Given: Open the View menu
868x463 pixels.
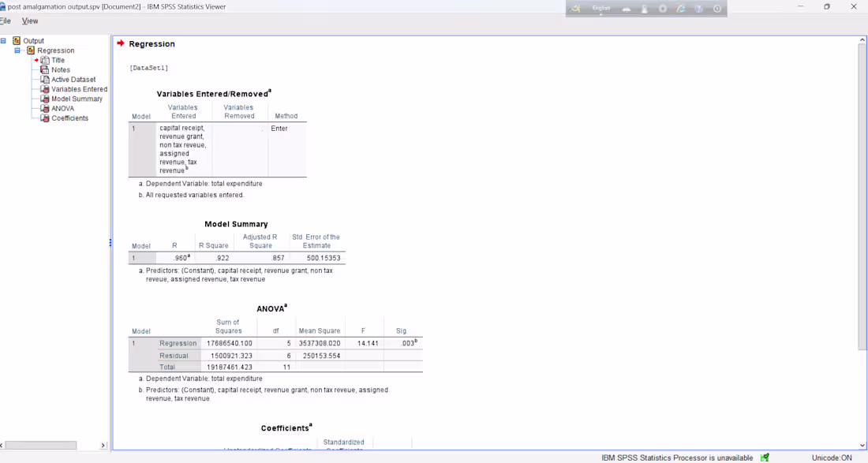Looking at the screenshot, I should tap(29, 21).
